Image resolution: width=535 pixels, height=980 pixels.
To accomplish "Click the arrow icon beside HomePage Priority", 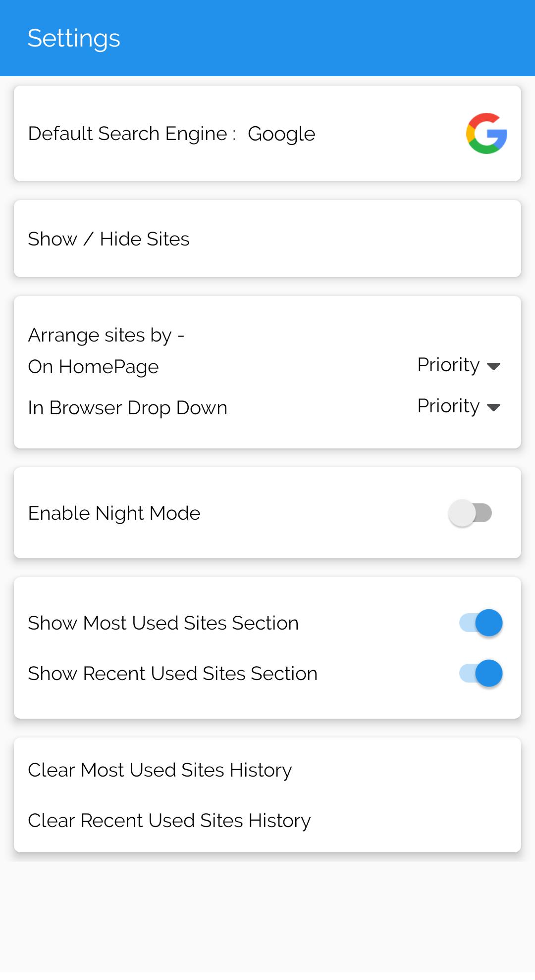I will 493,366.
